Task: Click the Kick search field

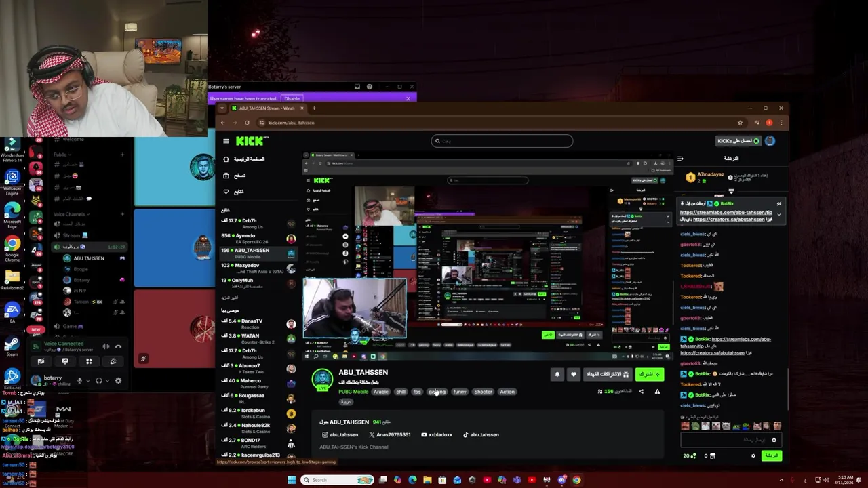Action: [x=502, y=141]
